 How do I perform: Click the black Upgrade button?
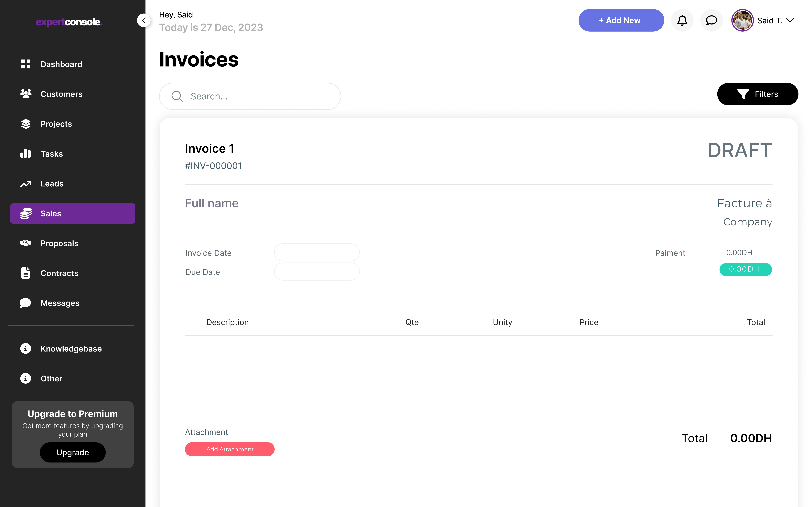tap(72, 452)
